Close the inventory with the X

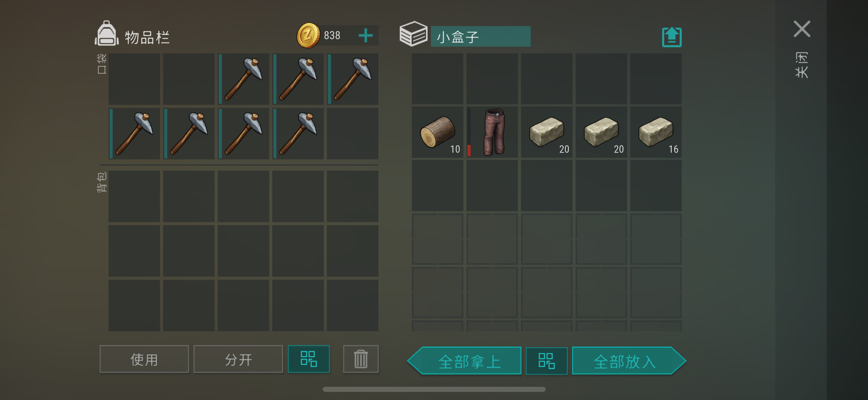pos(802,29)
